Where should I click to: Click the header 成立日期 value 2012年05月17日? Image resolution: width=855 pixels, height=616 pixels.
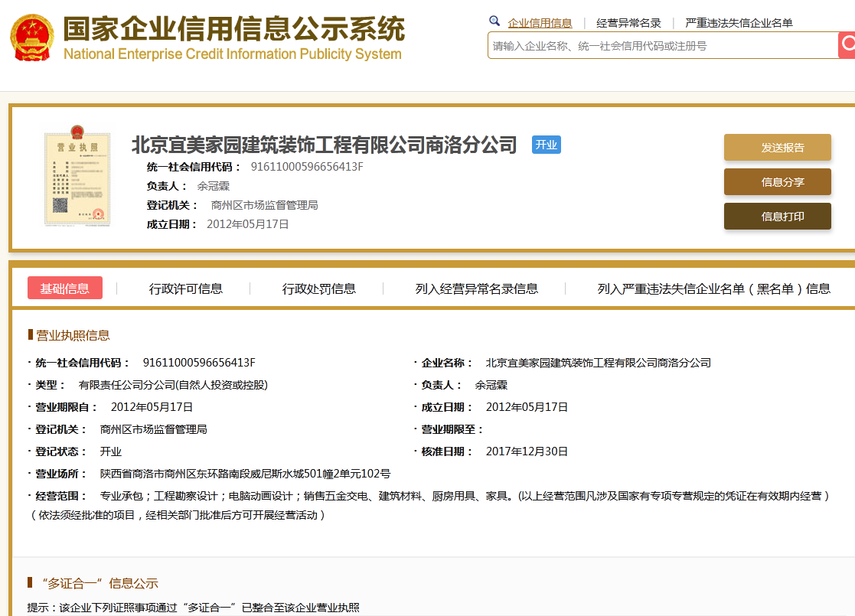pyautogui.click(x=247, y=224)
